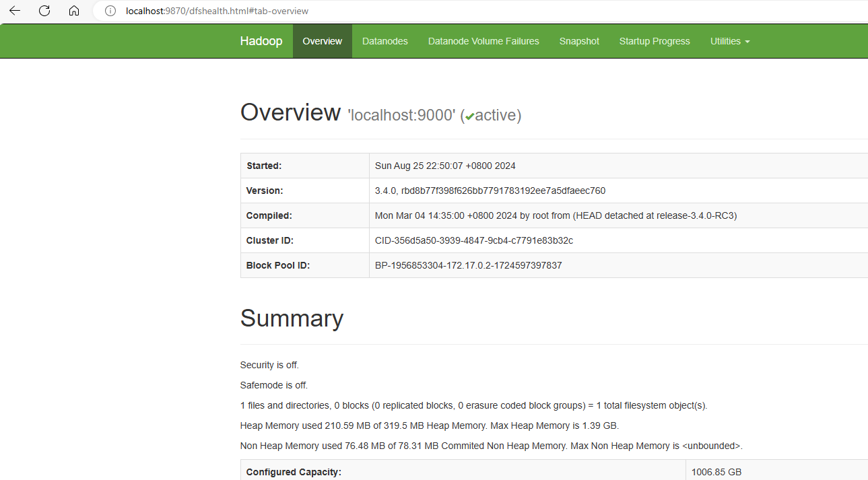Click the Cluster ID value text
Screen dimensions: 868x480
(x=473, y=240)
